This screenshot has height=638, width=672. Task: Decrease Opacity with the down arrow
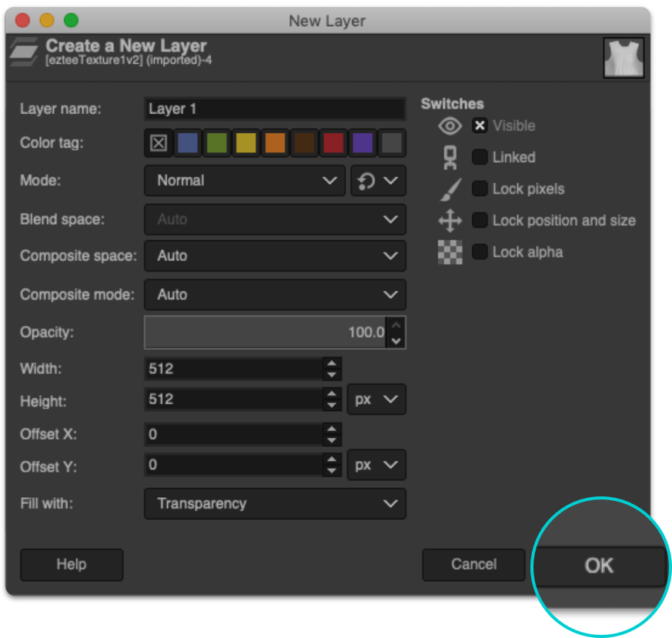pyautogui.click(x=396, y=341)
